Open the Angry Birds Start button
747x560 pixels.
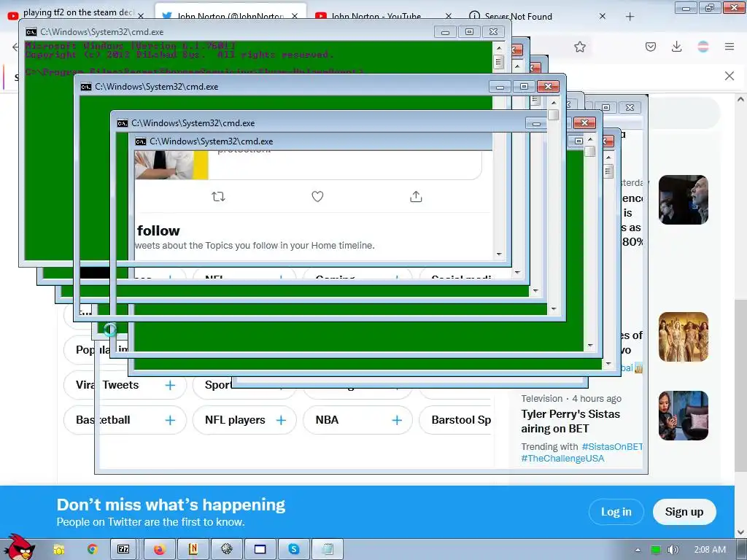[19, 548]
